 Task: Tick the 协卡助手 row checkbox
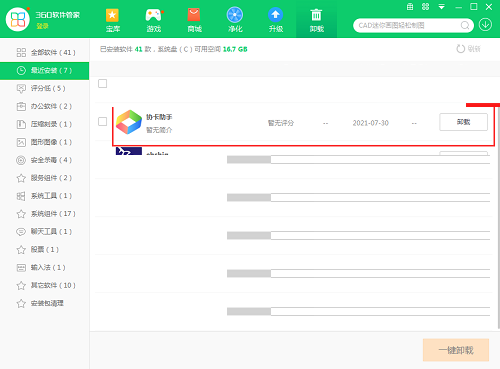tap(103, 122)
